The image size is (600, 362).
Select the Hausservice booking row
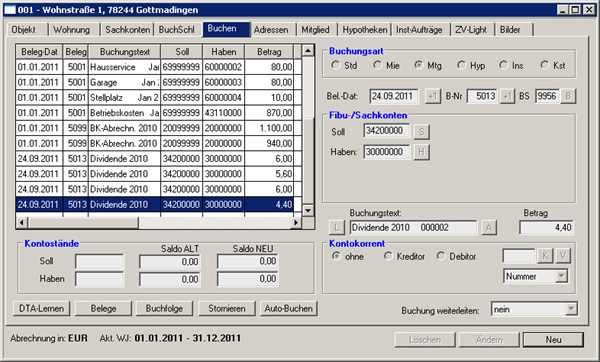click(x=155, y=67)
